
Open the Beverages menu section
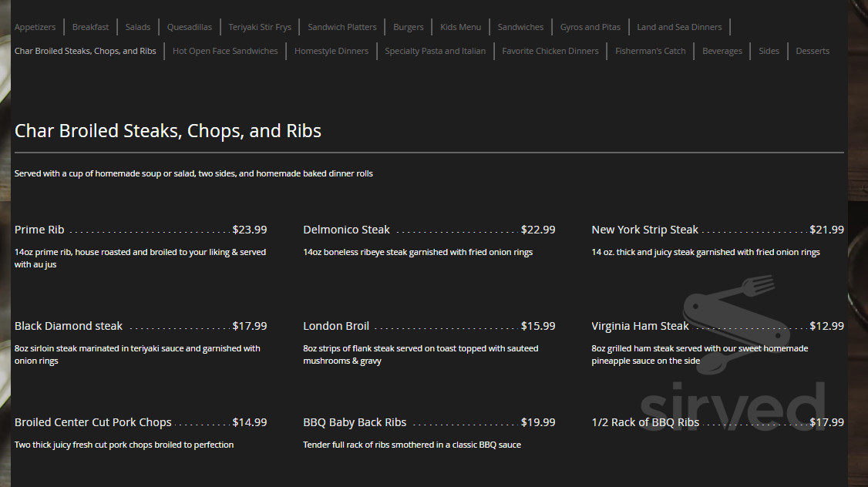pos(722,51)
